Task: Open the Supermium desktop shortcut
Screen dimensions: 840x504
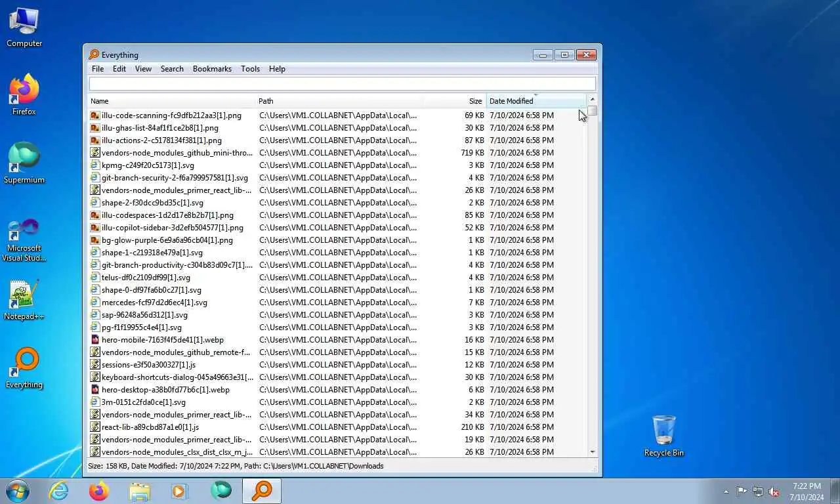Action: point(24,163)
